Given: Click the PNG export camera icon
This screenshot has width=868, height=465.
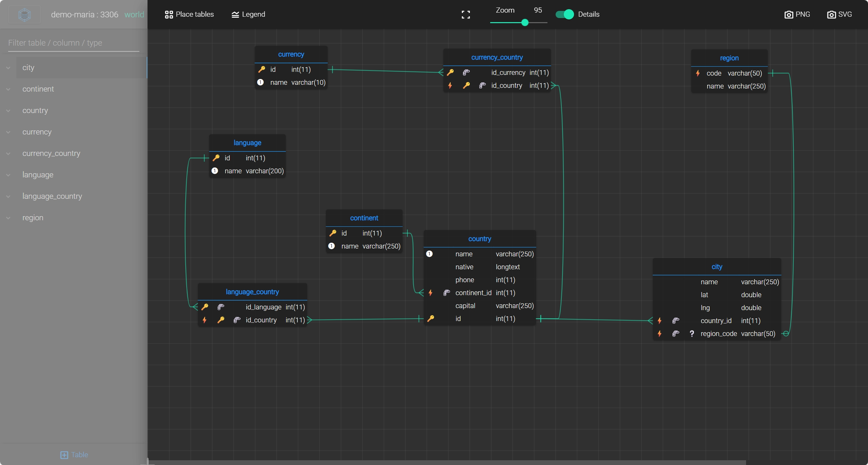Looking at the screenshot, I should coord(788,15).
